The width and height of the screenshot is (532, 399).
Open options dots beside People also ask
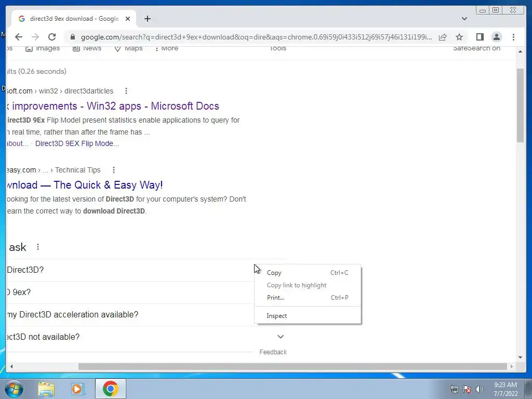point(38,247)
